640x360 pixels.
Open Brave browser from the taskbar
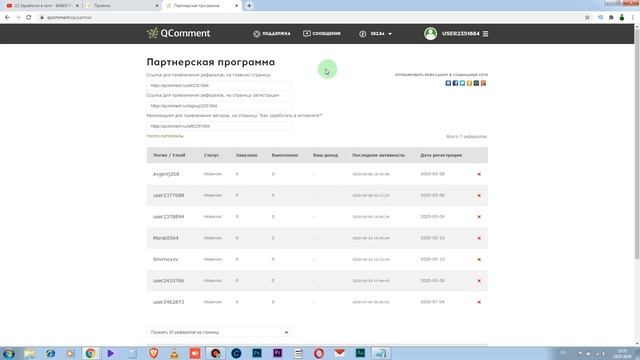[x=153, y=353]
